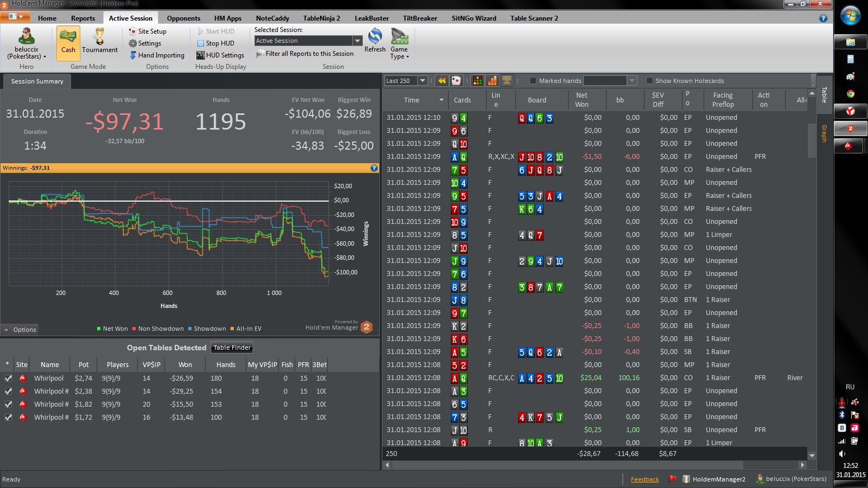
Task: Click the trophy icon in hands toolbar
Action: coord(507,81)
